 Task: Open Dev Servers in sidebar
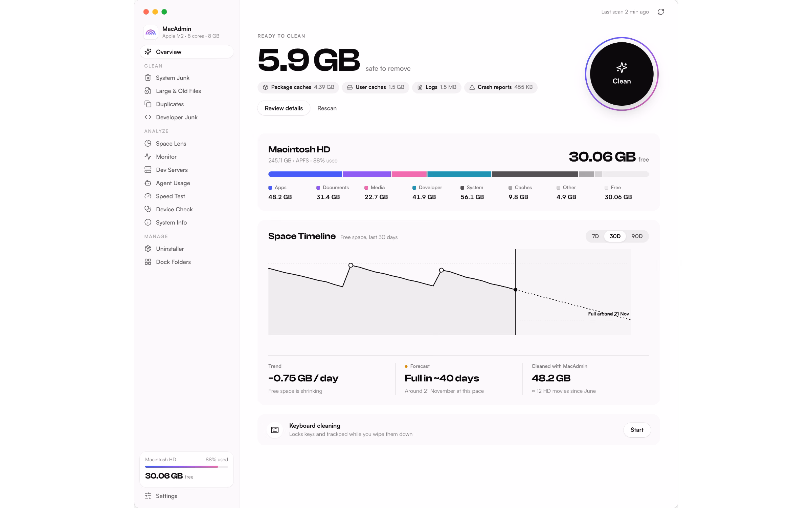pos(186,170)
